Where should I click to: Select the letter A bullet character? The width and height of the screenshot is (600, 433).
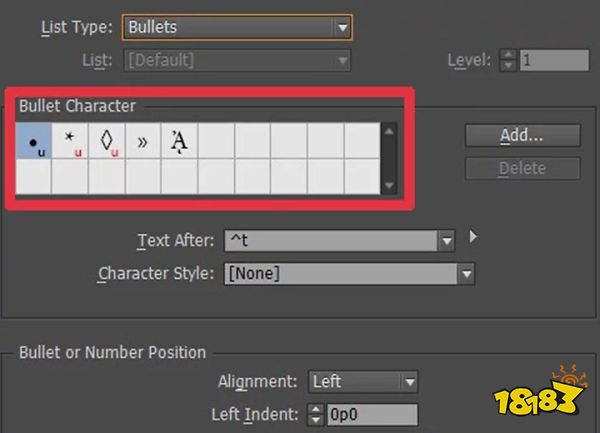(179, 141)
